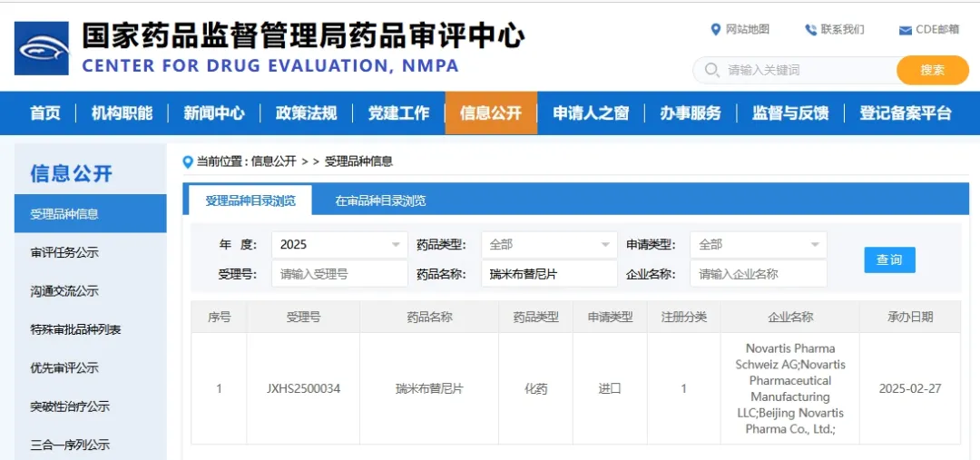The width and height of the screenshot is (980, 460).
Task: Click the blue 查询 button
Action: [x=889, y=259]
